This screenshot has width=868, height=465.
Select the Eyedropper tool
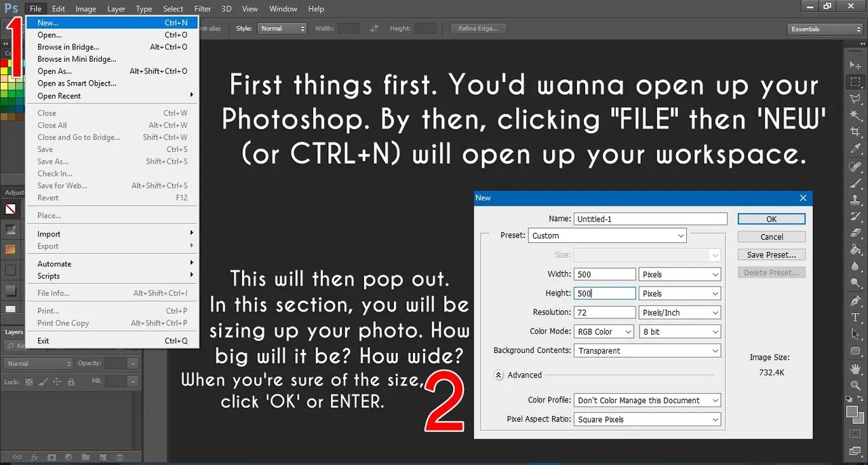(x=855, y=149)
